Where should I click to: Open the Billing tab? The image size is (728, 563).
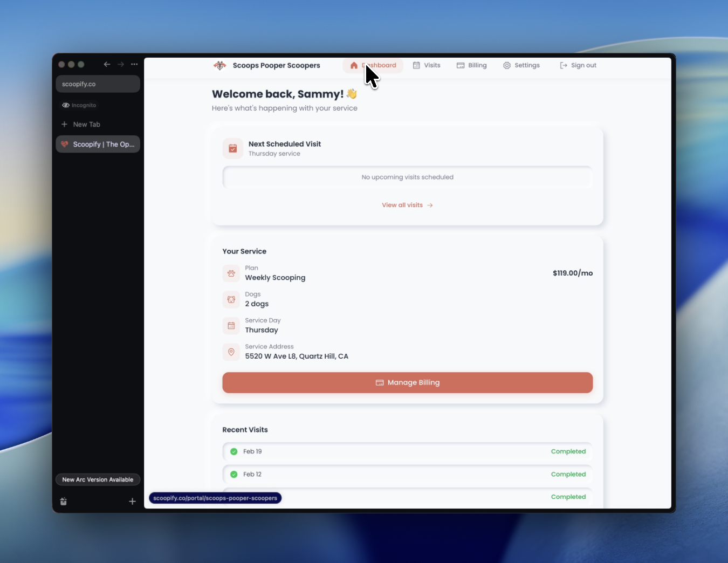click(472, 65)
